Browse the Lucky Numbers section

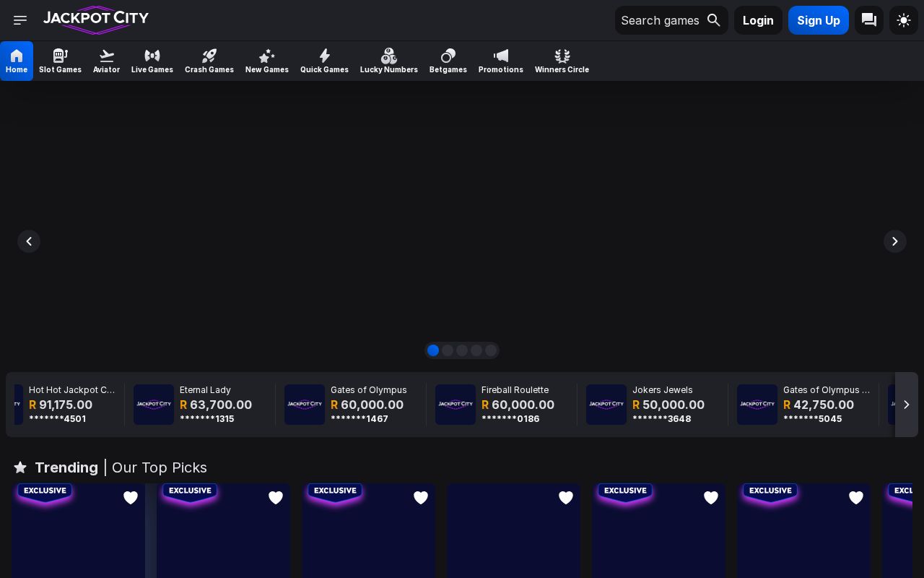pyautogui.click(x=389, y=61)
